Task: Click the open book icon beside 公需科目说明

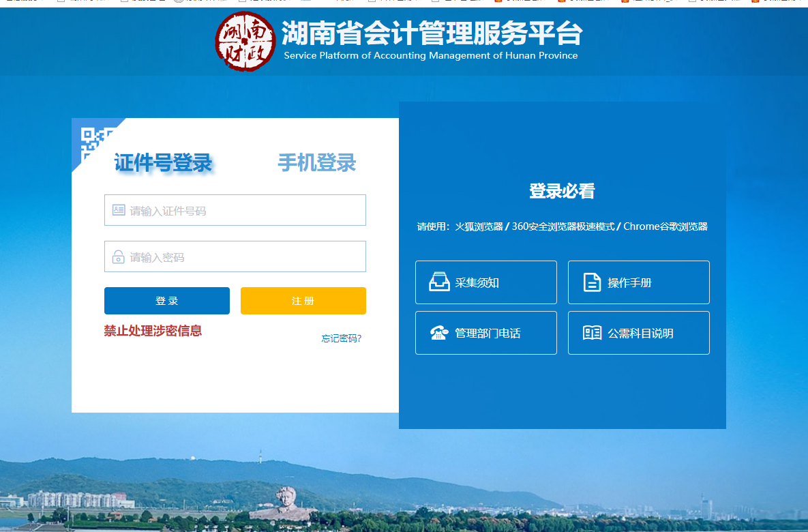Action: click(592, 333)
